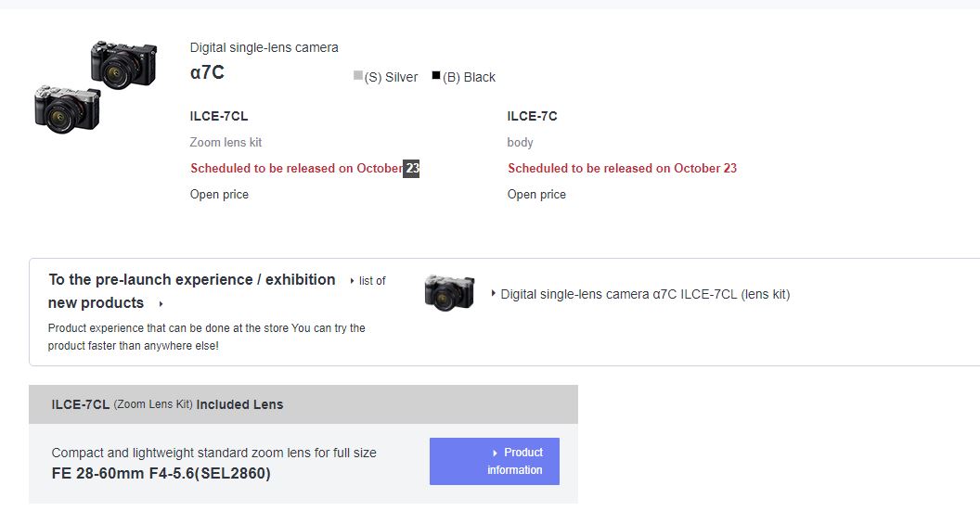Click Open price under Zoom lens kit
Viewport: 980px width, 524px height.
(x=219, y=194)
